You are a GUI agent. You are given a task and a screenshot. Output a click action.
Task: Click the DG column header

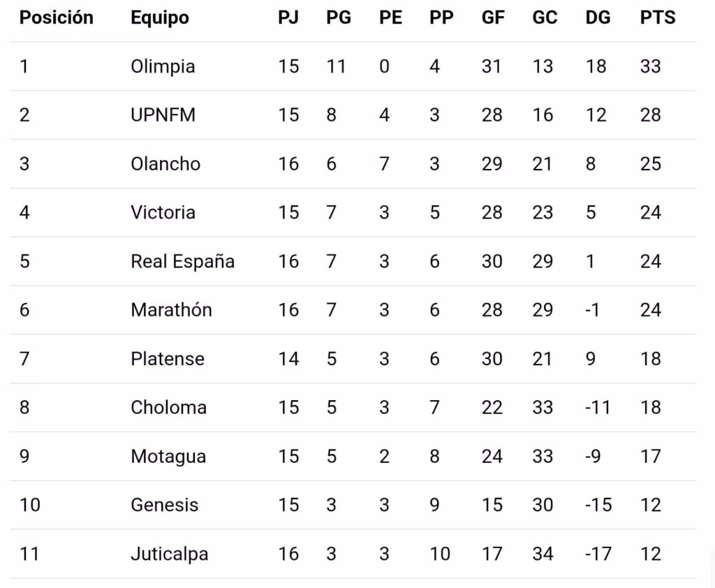(x=598, y=18)
